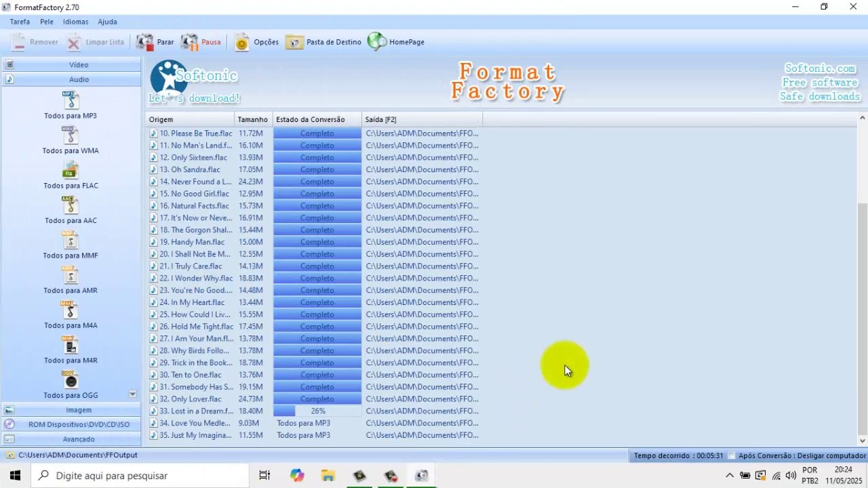Expand the Avançado category panel

[71, 439]
